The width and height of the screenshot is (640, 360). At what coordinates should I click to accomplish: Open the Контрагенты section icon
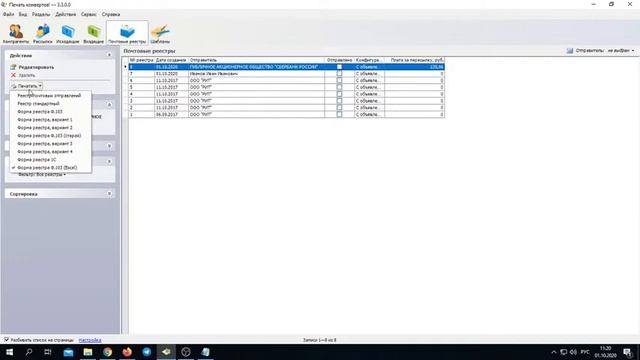(x=16, y=32)
